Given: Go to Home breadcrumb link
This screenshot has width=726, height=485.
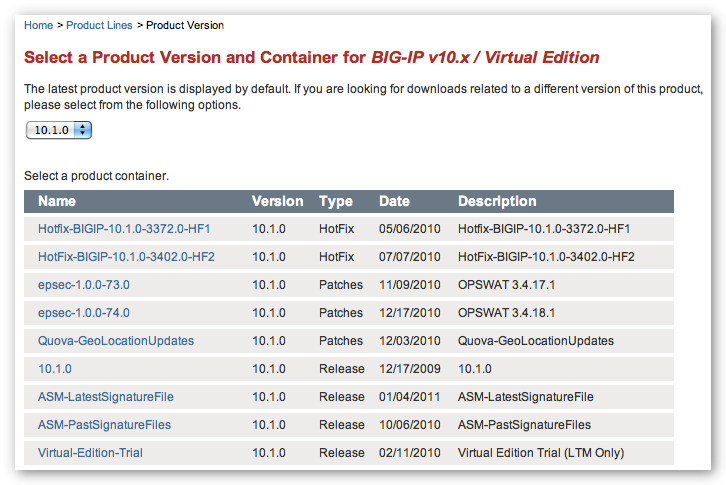Looking at the screenshot, I should click(x=38, y=25).
